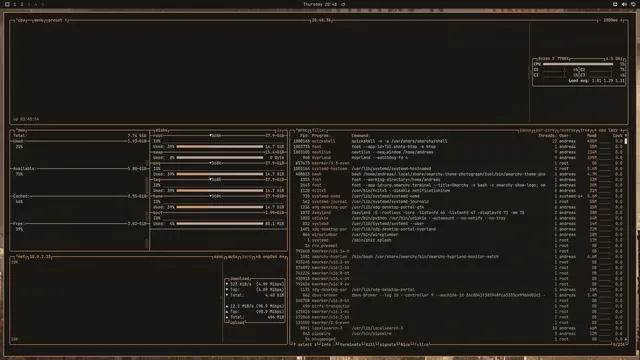
Task: Select the dbus-broker process row
Action: (x=458, y=295)
